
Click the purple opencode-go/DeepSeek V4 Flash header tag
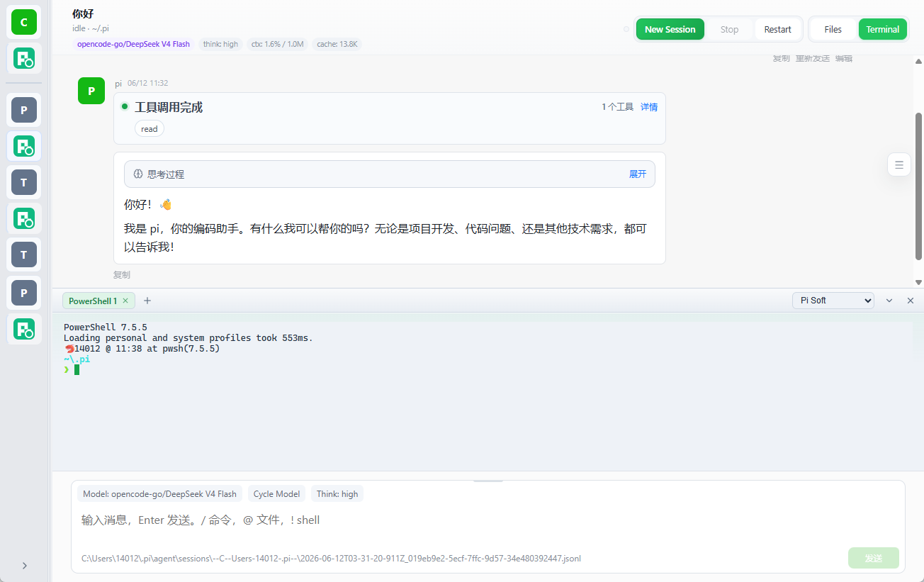[x=133, y=44]
